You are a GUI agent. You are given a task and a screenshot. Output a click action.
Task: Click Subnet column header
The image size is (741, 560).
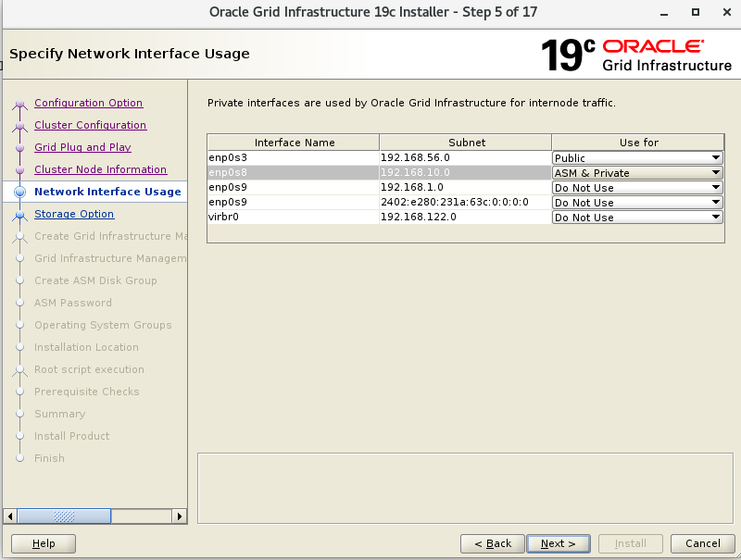click(466, 143)
